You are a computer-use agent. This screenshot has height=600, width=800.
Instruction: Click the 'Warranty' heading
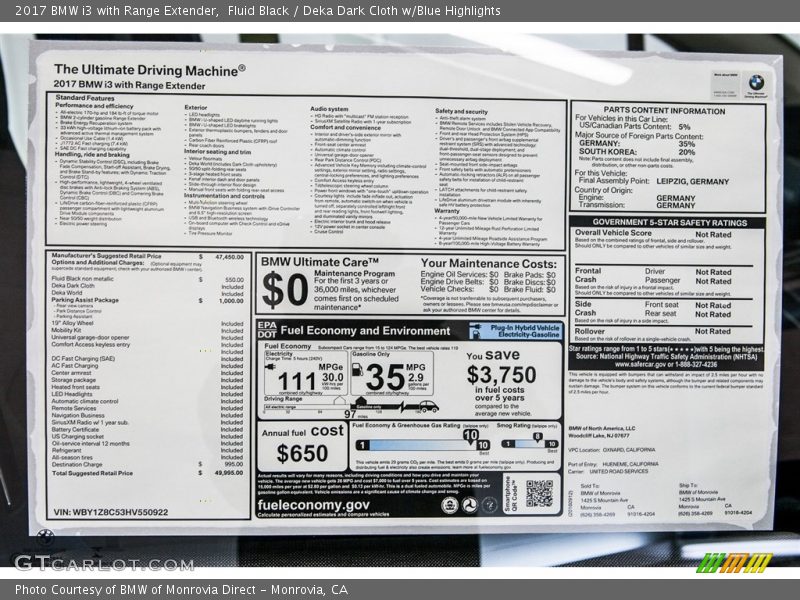pyautogui.click(x=447, y=211)
